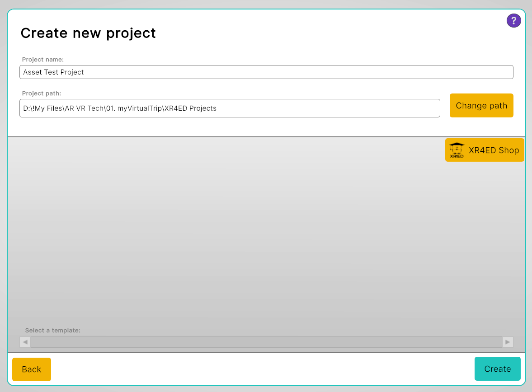
Task: Click the XR4ED graduation cap logo icon
Action: pos(457,150)
